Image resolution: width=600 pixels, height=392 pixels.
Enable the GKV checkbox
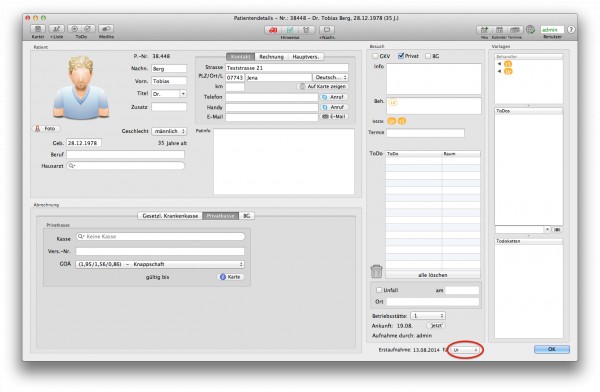point(375,56)
